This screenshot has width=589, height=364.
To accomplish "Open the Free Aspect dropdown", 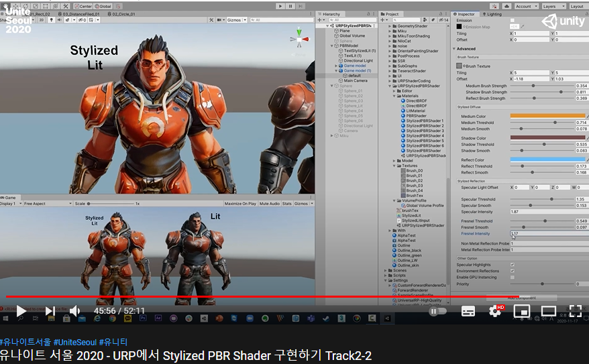I will pos(48,203).
